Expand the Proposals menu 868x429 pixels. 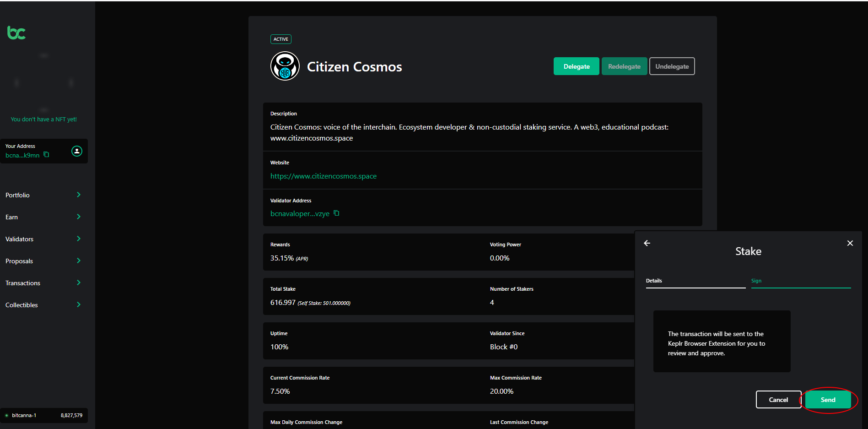[x=79, y=261]
